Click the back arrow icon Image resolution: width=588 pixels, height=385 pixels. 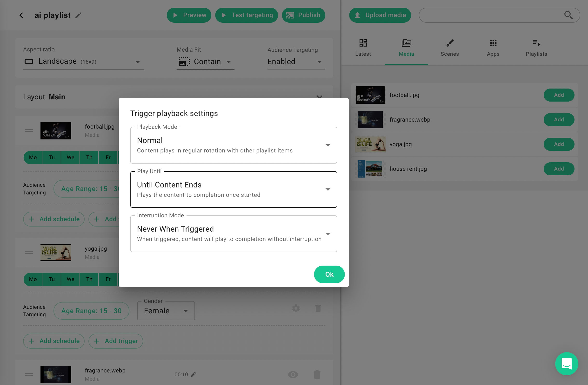click(21, 15)
